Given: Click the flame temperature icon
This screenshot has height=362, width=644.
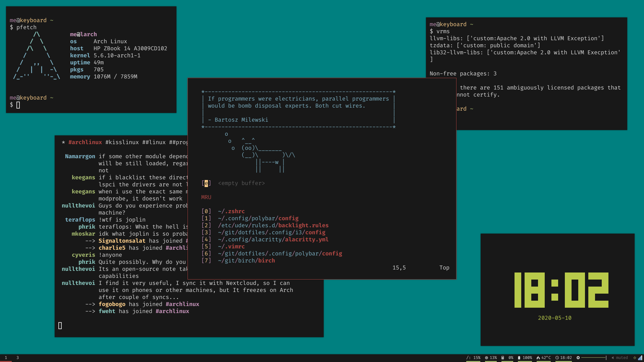Looking at the screenshot, I should click(x=538, y=358).
